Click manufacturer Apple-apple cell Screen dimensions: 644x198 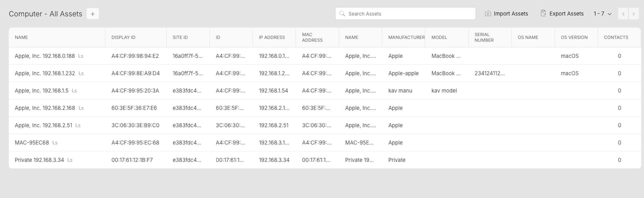pos(404,73)
